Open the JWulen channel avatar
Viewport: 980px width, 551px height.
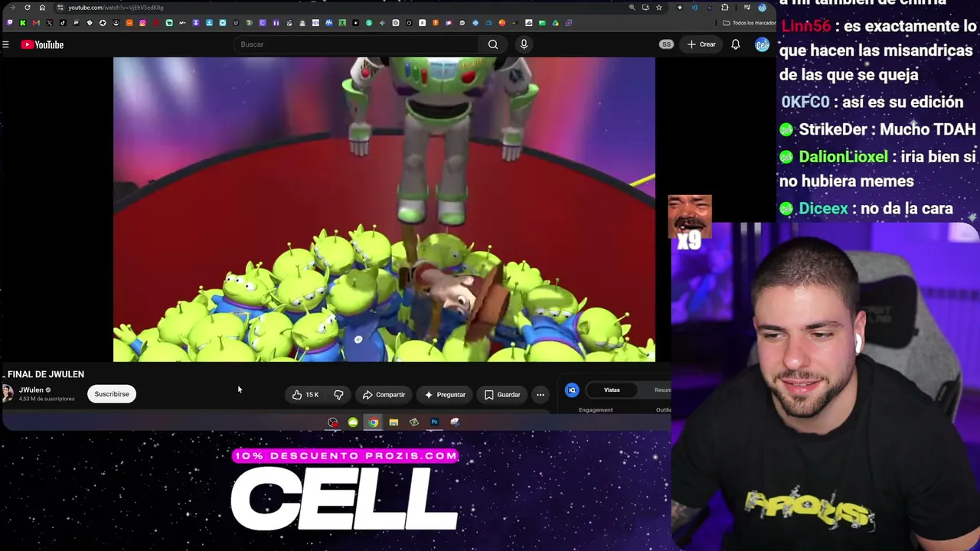[x=8, y=394]
